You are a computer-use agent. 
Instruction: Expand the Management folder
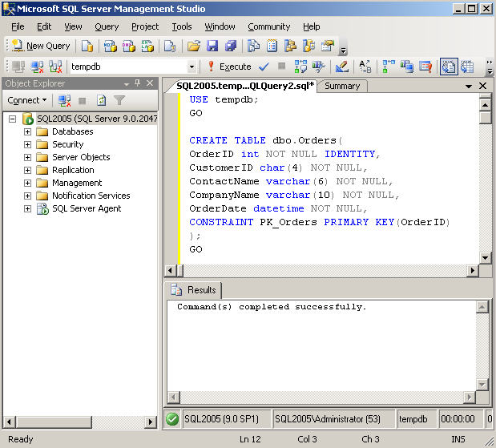tap(27, 183)
